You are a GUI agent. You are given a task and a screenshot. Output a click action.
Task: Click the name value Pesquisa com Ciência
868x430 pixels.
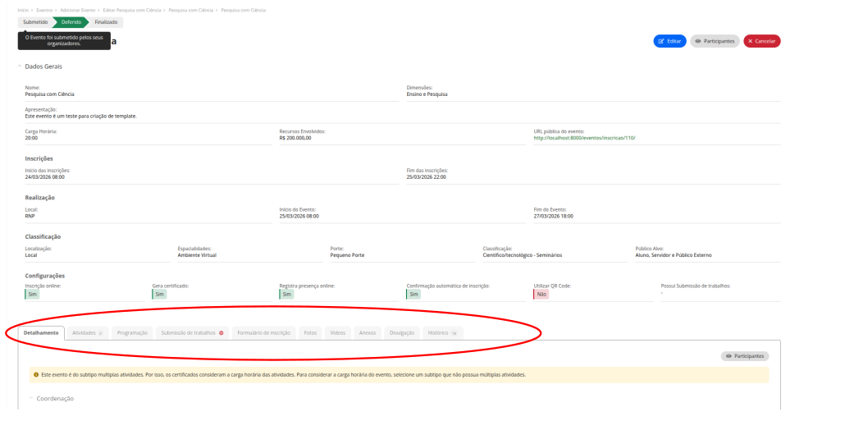tap(50, 94)
